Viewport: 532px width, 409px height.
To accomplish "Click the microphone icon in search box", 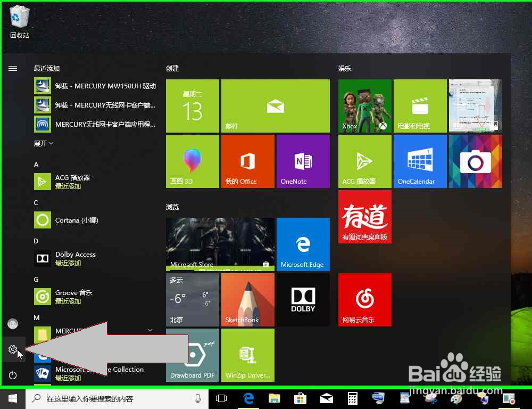I will [x=198, y=398].
